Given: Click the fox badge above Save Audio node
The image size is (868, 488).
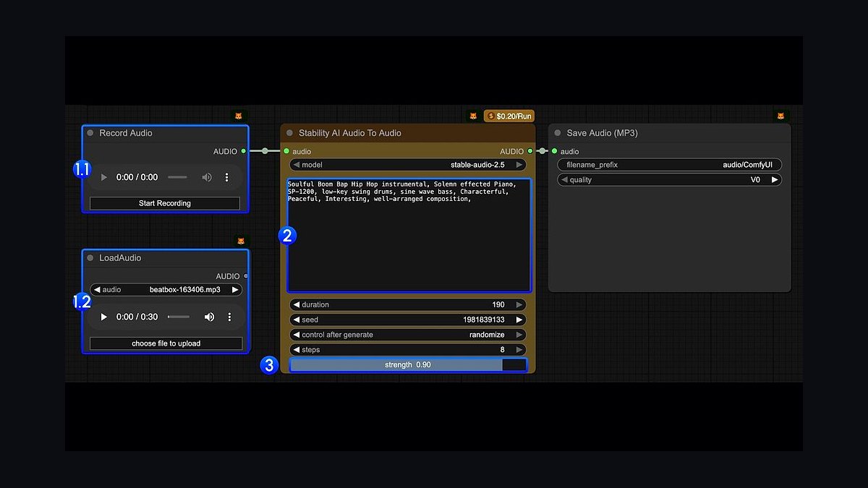Looking at the screenshot, I should (780, 116).
